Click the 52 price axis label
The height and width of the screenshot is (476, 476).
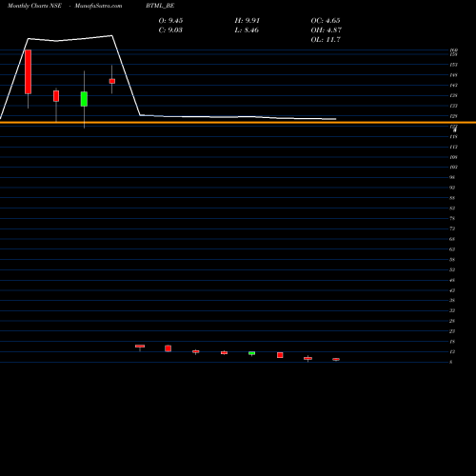tap(452, 269)
